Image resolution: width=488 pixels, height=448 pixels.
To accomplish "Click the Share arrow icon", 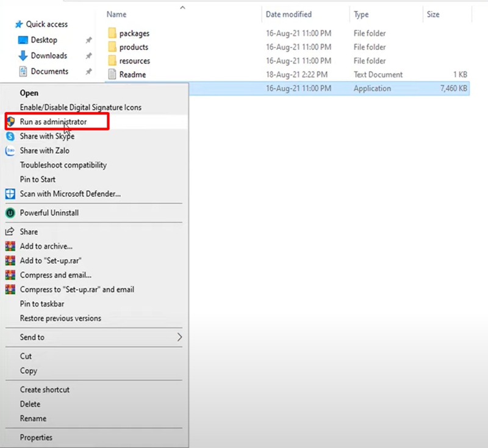I will tap(10, 232).
